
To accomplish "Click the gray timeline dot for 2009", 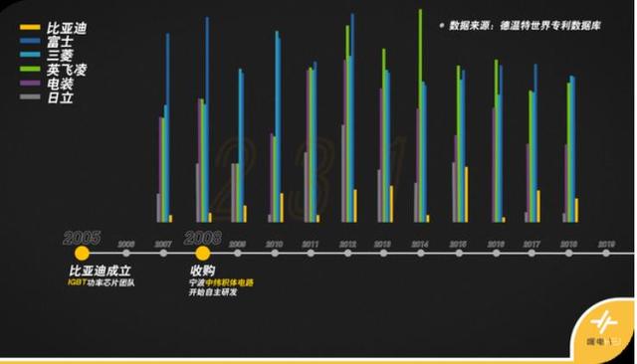I will pos(238,254).
